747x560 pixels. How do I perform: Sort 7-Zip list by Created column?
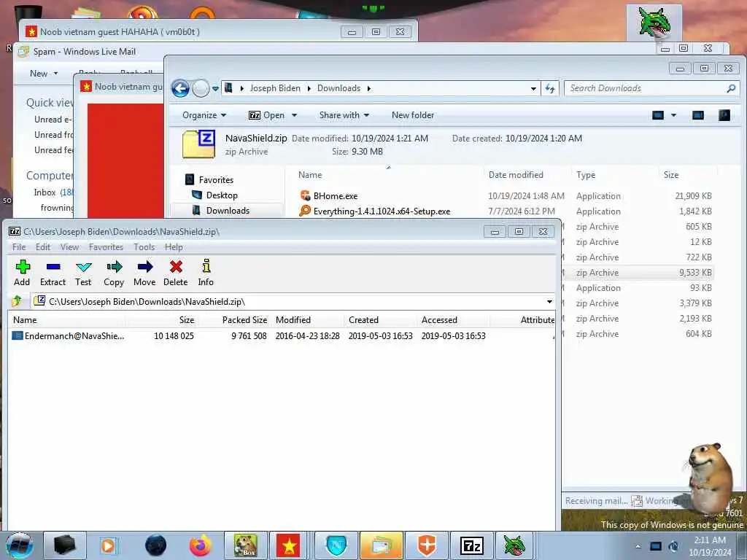point(381,320)
